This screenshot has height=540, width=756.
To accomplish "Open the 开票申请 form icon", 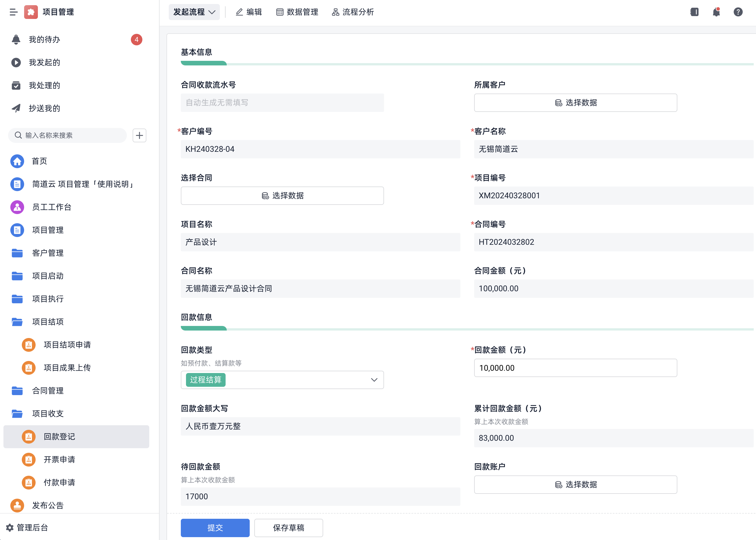I will pos(29,460).
